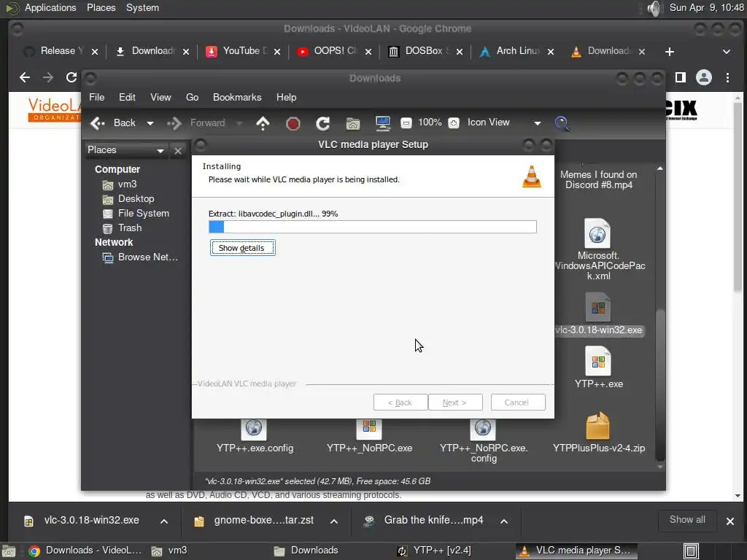Switch to YTP++ [v2.4] taskbar window
This screenshot has height=560, width=747.
coord(435,551)
